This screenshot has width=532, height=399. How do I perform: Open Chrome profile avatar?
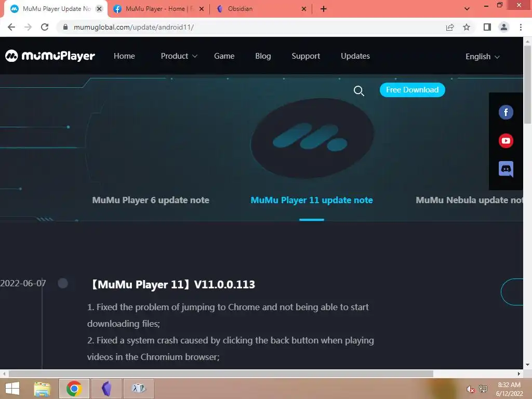pyautogui.click(x=504, y=27)
